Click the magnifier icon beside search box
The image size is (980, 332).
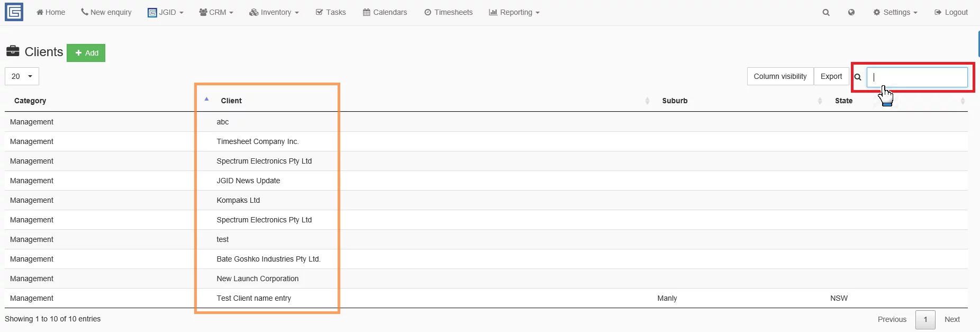(858, 77)
